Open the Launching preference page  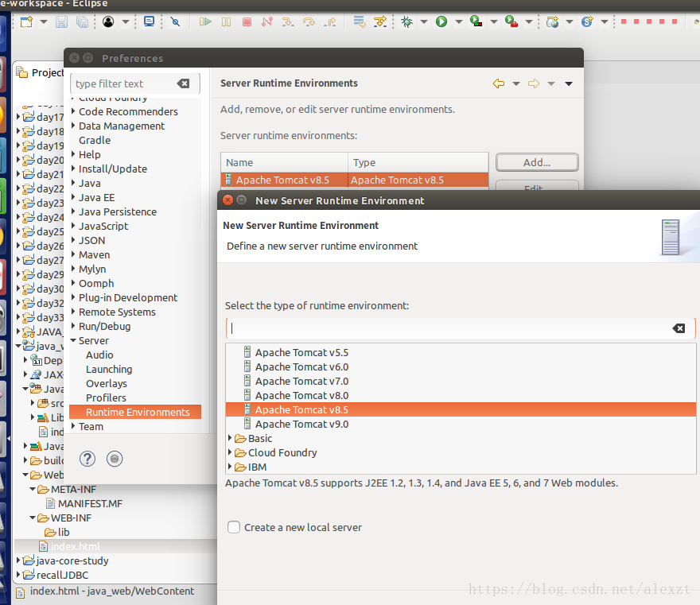(109, 369)
